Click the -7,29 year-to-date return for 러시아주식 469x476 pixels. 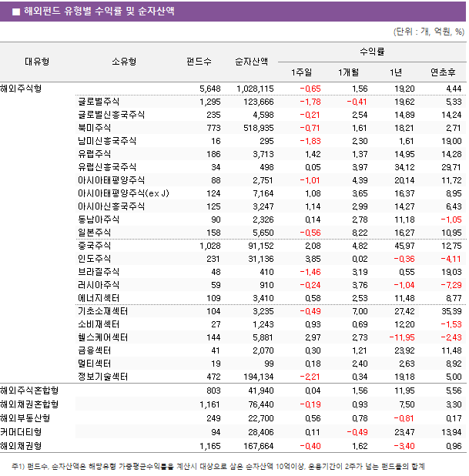(451, 285)
